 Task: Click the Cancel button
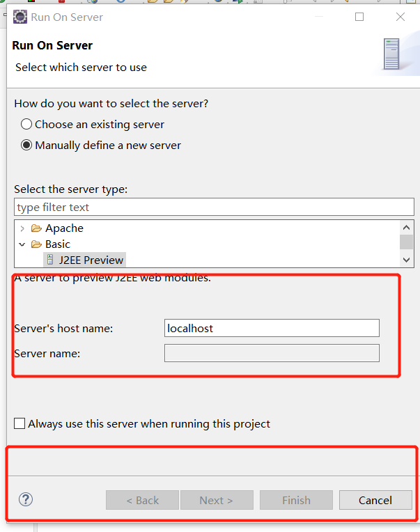coord(375,500)
